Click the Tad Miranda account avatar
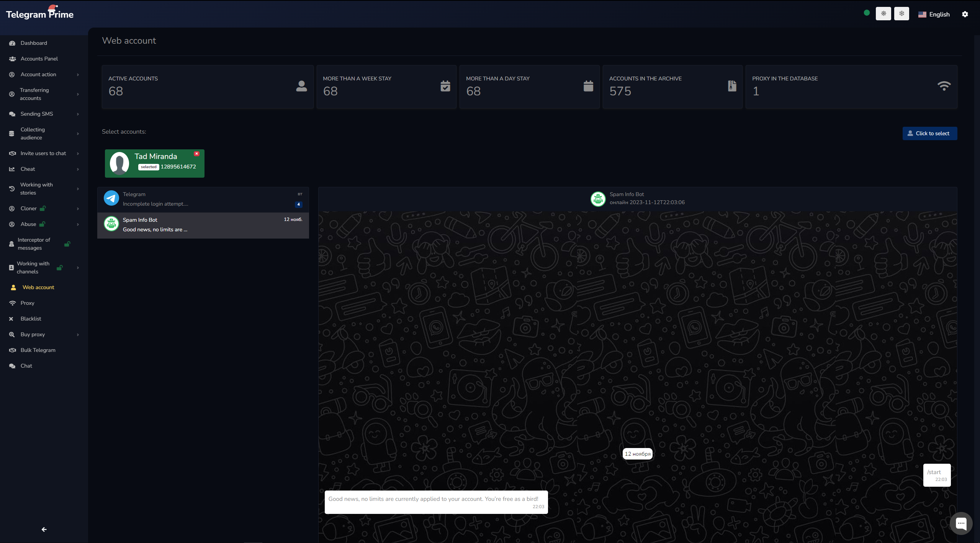Image resolution: width=980 pixels, height=543 pixels. point(119,164)
